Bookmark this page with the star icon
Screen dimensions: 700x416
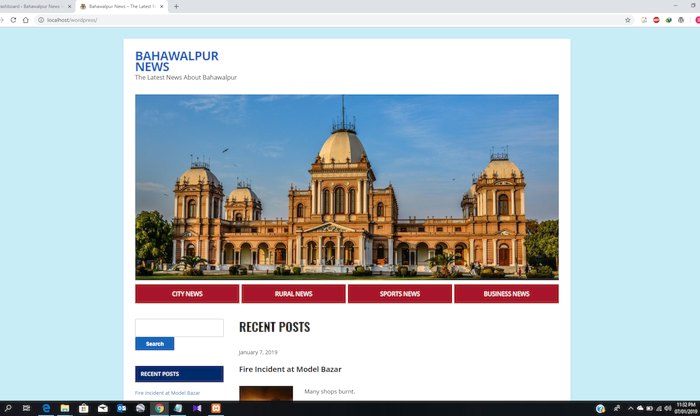pyautogui.click(x=628, y=20)
